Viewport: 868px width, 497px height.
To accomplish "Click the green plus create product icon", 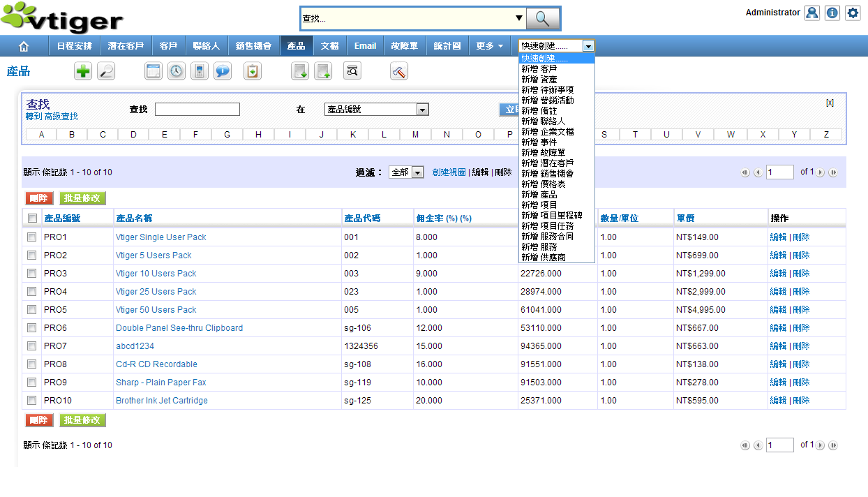I will 83,71.
